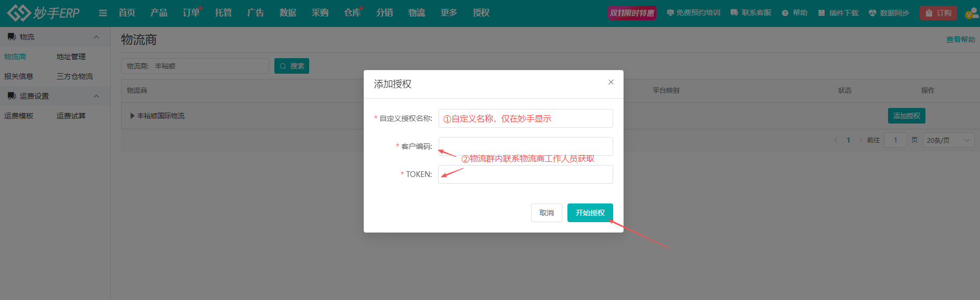This screenshot has width=980, height=300.
Task: Go to next page arrow
Action: 861,140
